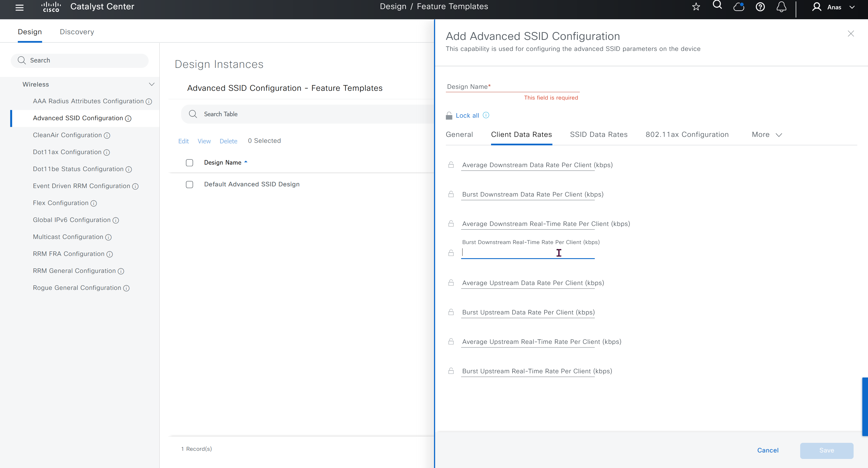Expand the More tabs dropdown
This screenshot has height=468, width=868.
point(767,135)
